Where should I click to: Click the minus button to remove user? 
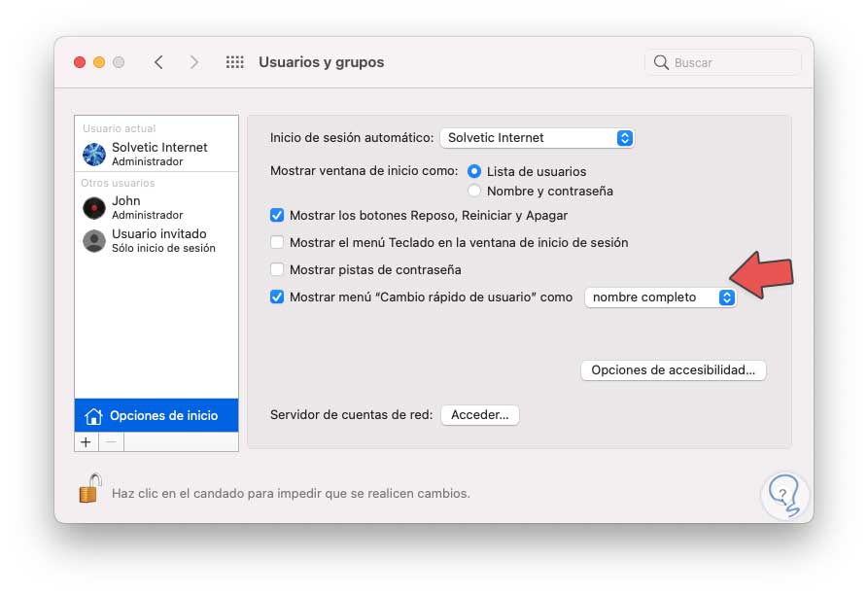pos(111,442)
